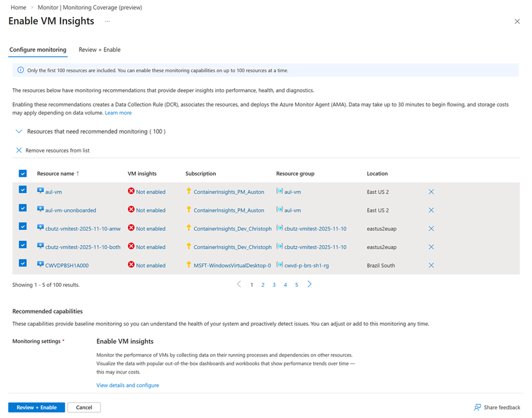Switch to Review + Enable tab
The height and width of the screenshot is (418, 532).
click(100, 50)
